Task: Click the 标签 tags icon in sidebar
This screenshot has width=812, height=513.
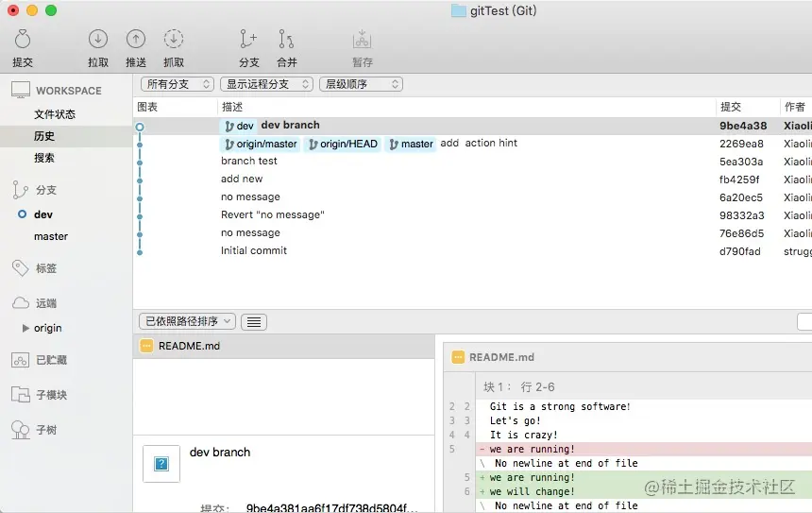Action: click(x=20, y=268)
